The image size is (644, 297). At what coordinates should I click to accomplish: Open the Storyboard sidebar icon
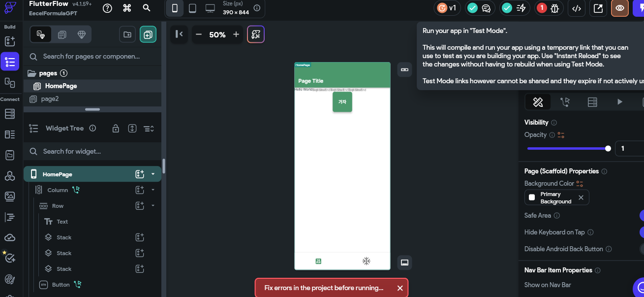pyautogui.click(x=10, y=82)
